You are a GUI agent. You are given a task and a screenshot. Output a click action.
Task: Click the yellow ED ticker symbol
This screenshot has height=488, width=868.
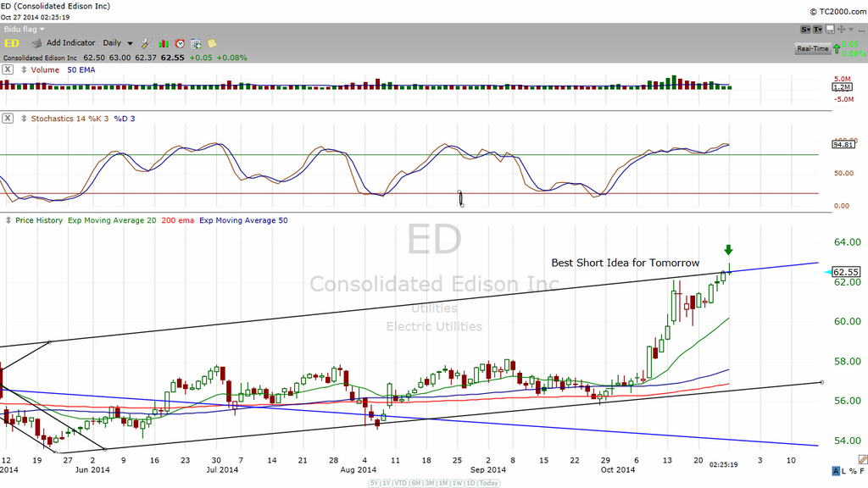pos(12,43)
